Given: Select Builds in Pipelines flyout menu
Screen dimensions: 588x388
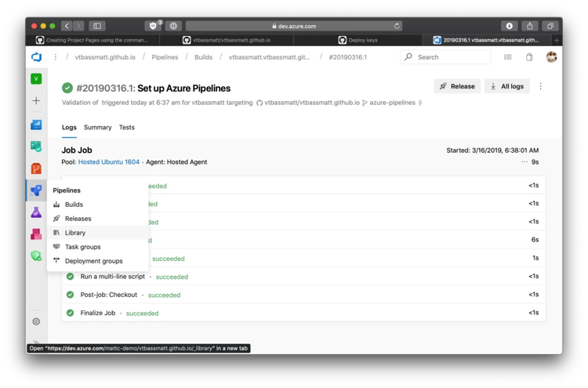Looking at the screenshot, I should (97, 205).
